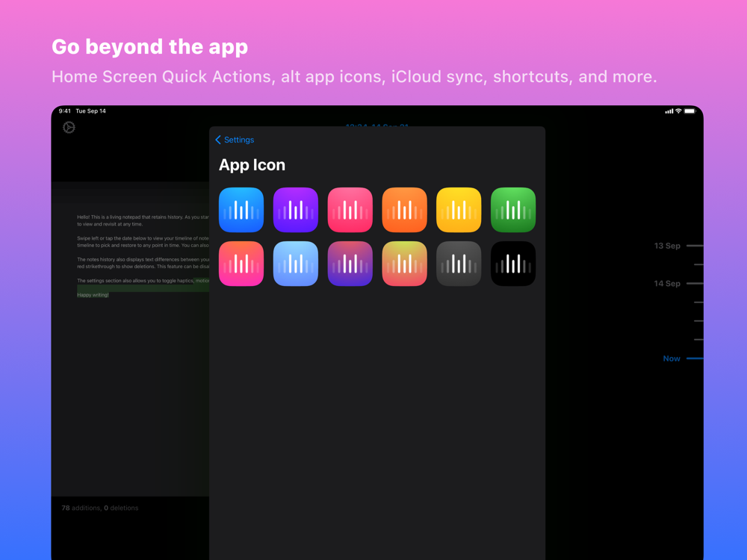Select the Now timeline marker
Image resolution: width=747 pixels, height=560 pixels.
click(x=672, y=358)
